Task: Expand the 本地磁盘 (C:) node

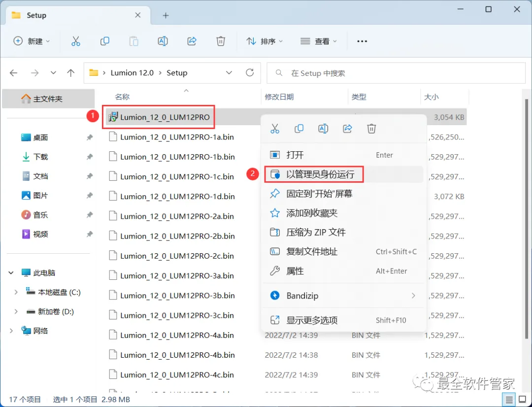Action: click(x=16, y=292)
